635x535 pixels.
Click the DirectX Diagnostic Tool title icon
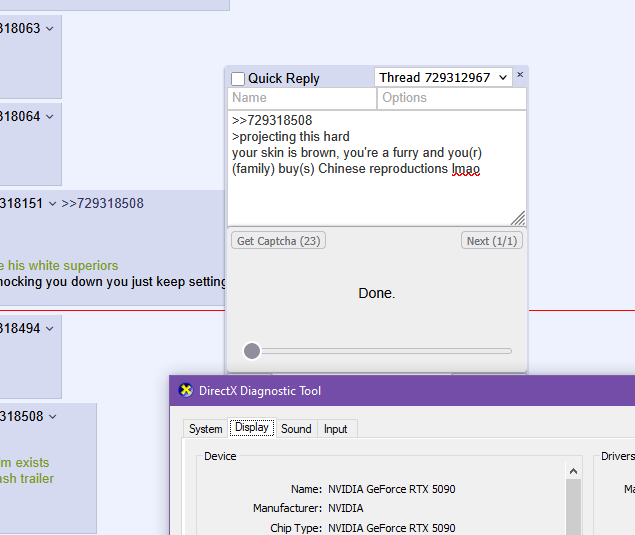(x=186, y=390)
